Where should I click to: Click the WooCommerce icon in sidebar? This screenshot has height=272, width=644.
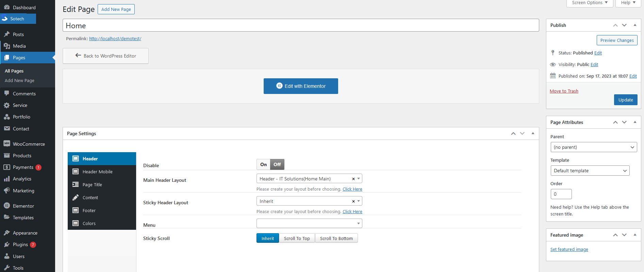[7, 144]
